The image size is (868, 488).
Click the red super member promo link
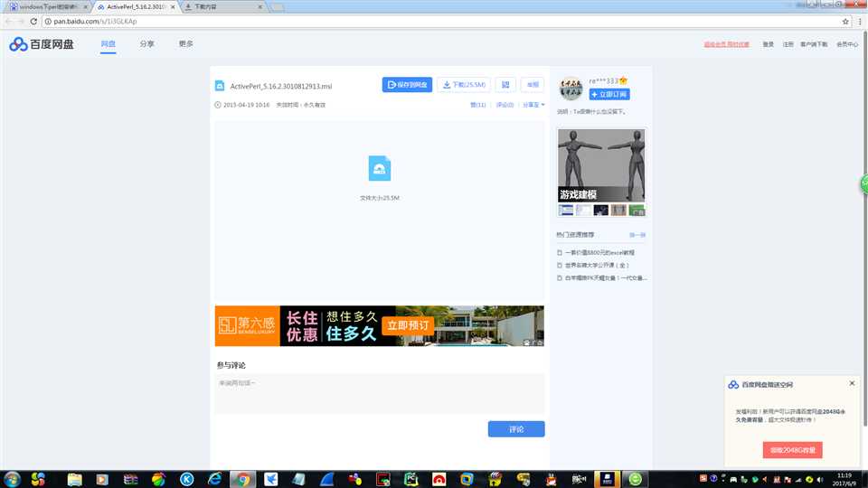(x=726, y=44)
